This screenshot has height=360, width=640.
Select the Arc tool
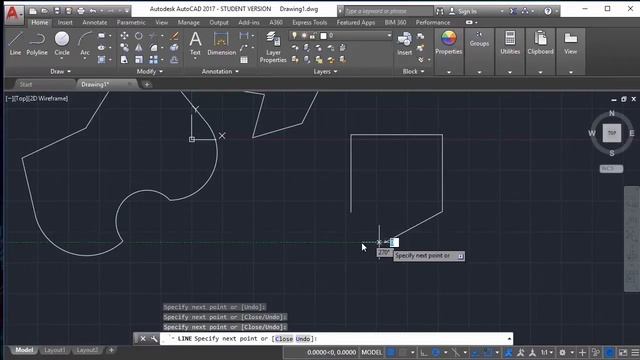[x=85, y=44]
